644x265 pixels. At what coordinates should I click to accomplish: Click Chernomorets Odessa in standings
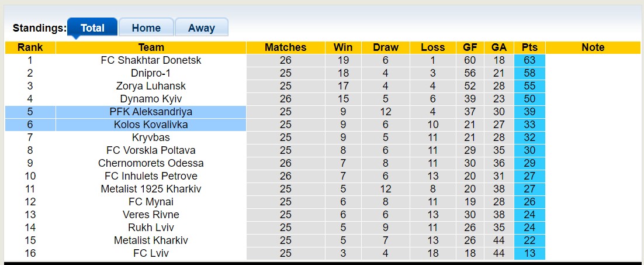tap(151, 163)
